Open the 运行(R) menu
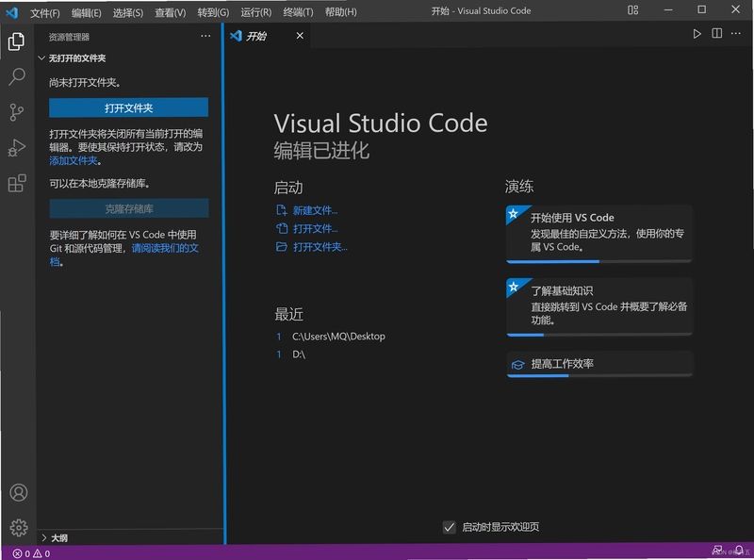Image resolution: width=754 pixels, height=560 pixels. coord(255,12)
